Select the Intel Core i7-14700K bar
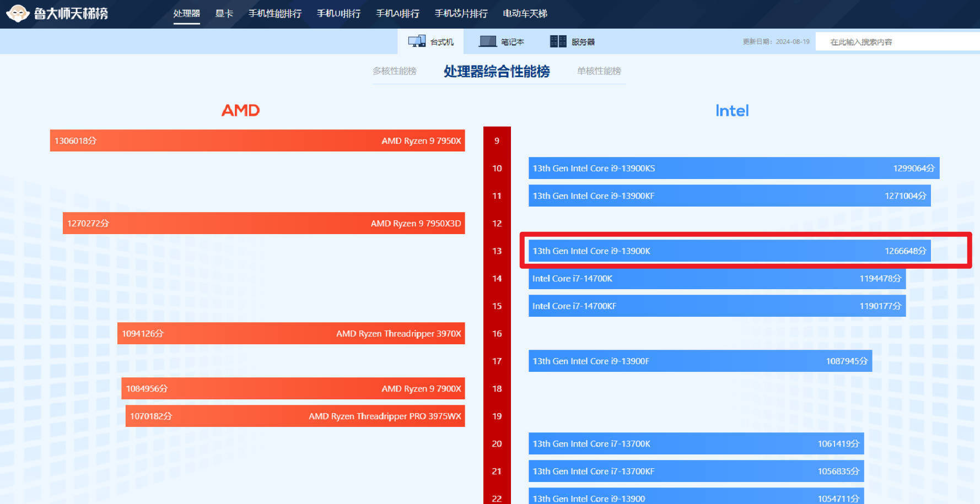Image resolution: width=980 pixels, height=504 pixels. pyautogui.click(x=717, y=278)
